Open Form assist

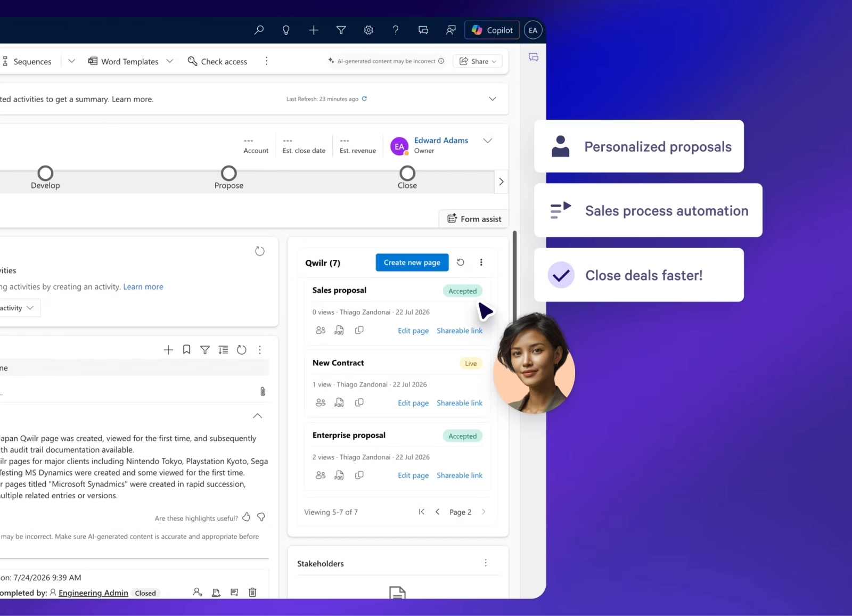pos(474,219)
